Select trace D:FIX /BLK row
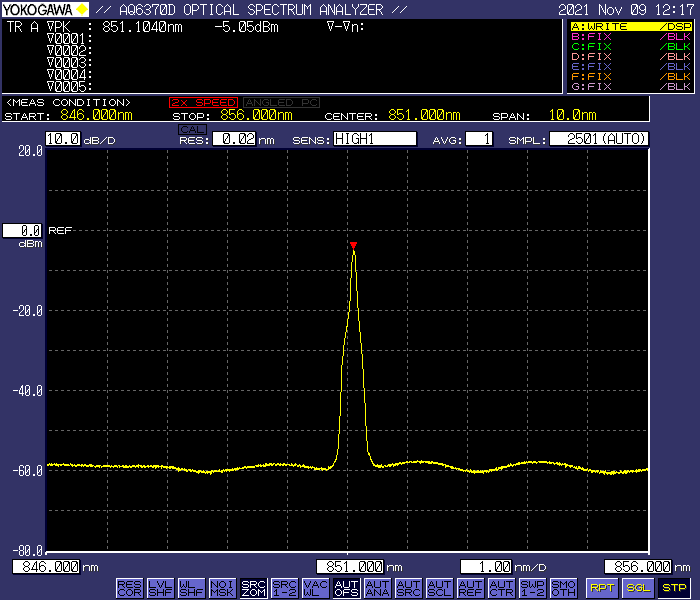Screen dimensions: 700x600 pyautogui.click(x=631, y=57)
